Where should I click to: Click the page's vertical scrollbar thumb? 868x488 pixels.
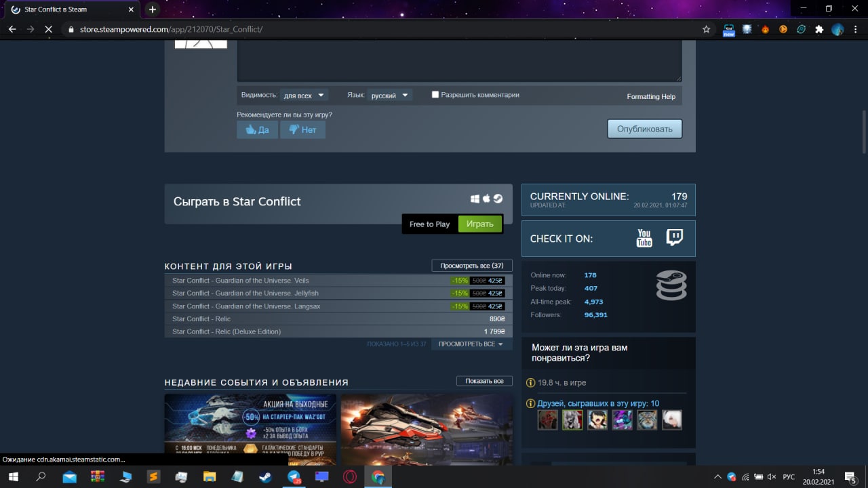[x=864, y=132]
